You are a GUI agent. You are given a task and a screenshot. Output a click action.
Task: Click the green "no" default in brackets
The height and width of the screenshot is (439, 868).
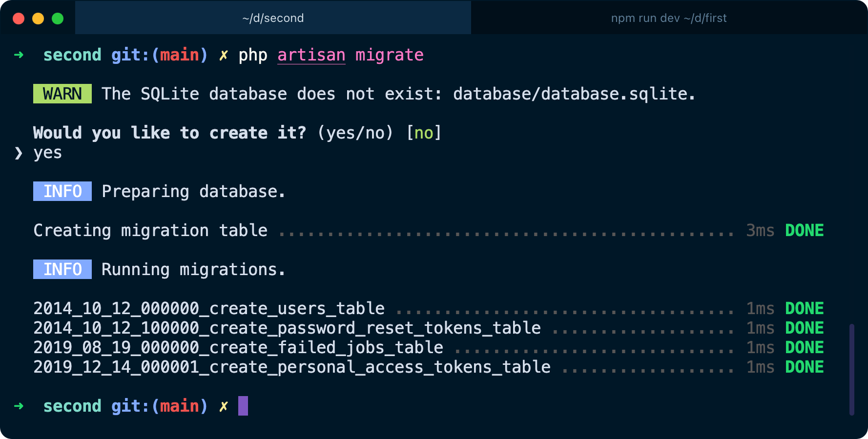(x=423, y=133)
